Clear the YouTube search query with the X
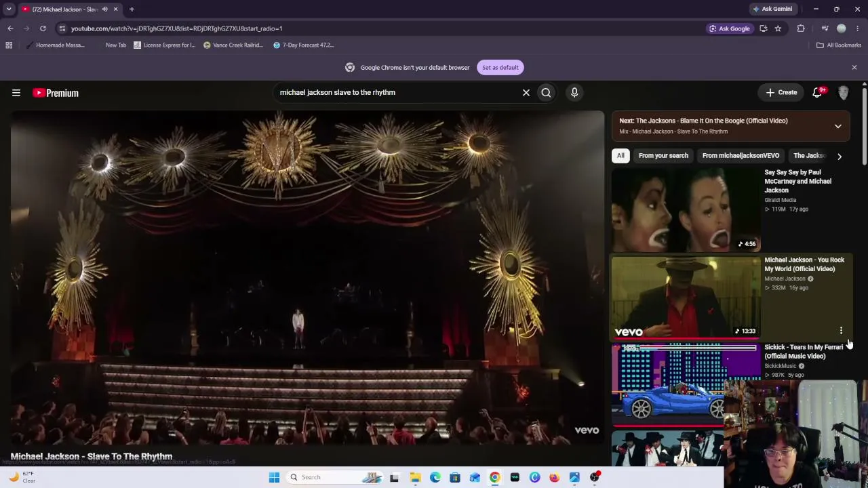868x488 pixels. tap(526, 92)
